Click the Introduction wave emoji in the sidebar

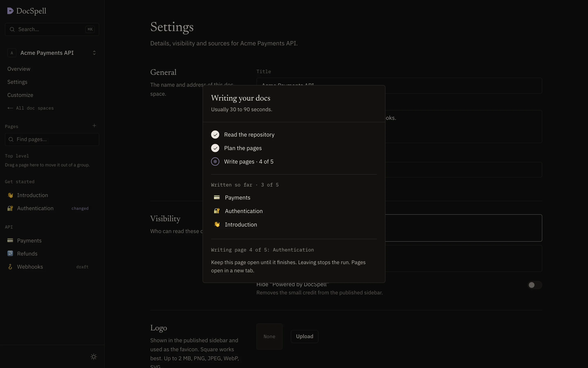[10, 195]
